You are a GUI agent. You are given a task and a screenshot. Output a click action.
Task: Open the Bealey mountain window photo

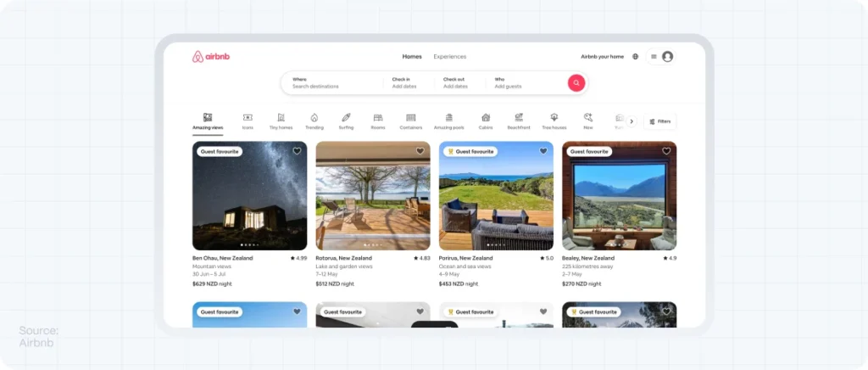(620, 195)
